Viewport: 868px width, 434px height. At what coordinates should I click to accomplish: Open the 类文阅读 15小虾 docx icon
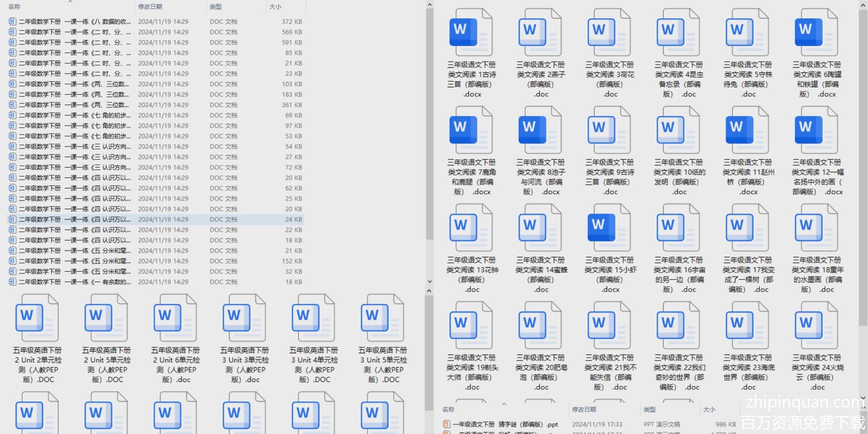pyautogui.click(x=609, y=228)
